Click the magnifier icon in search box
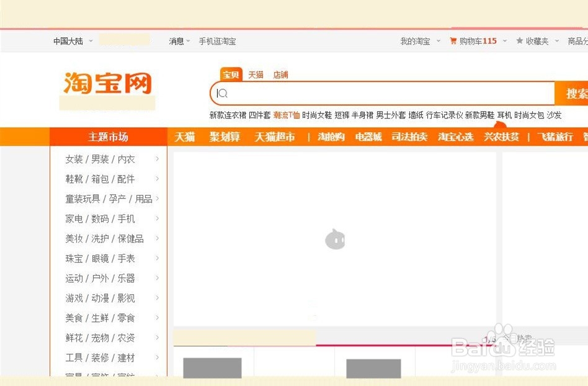 [x=223, y=93]
